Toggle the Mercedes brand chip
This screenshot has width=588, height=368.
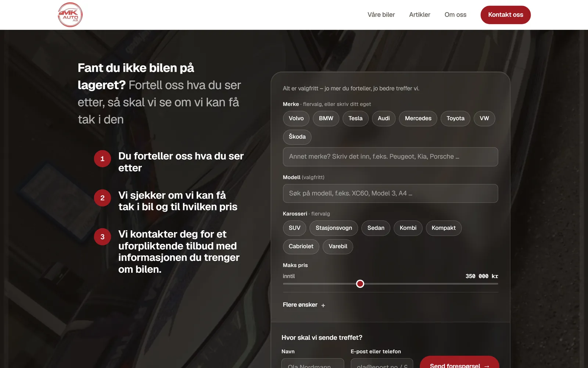[x=418, y=118]
